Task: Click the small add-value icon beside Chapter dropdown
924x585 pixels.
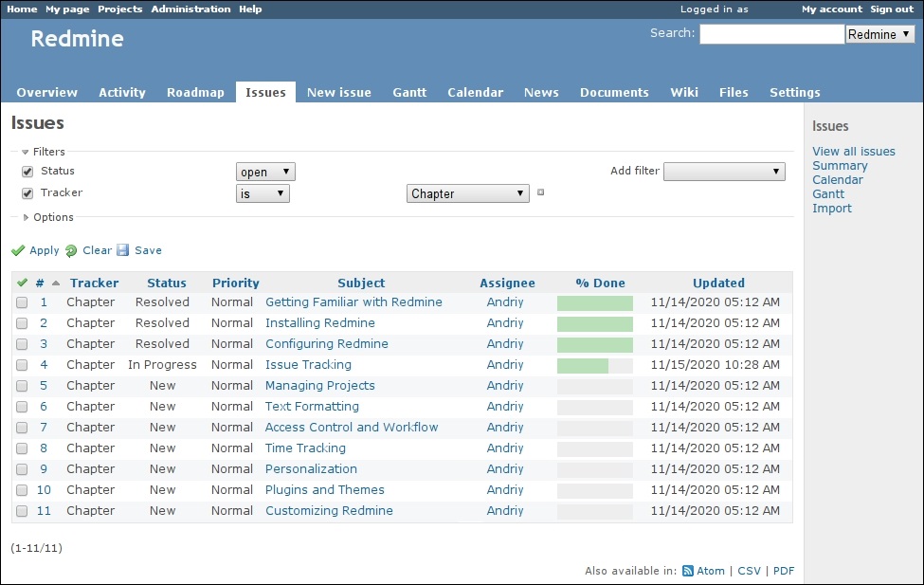Action: (540, 192)
